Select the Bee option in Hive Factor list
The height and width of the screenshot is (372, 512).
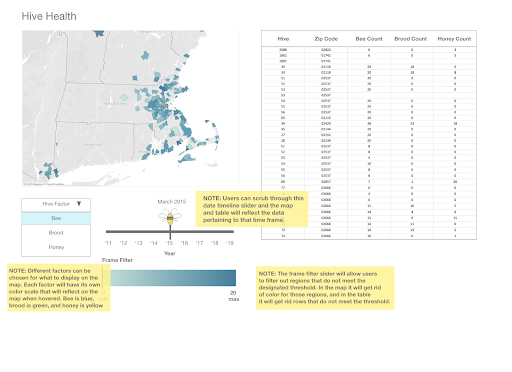coord(56,218)
